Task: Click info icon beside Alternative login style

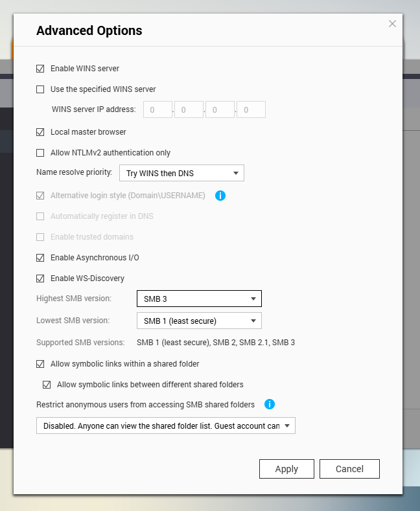Action: pos(220,195)
